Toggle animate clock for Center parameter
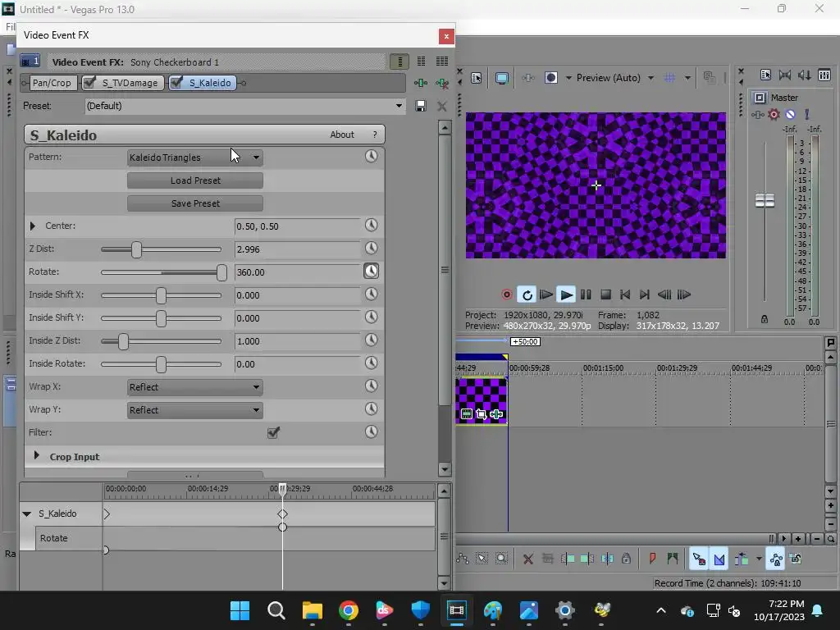The image size is (840, 630). [x=372, y=225]
